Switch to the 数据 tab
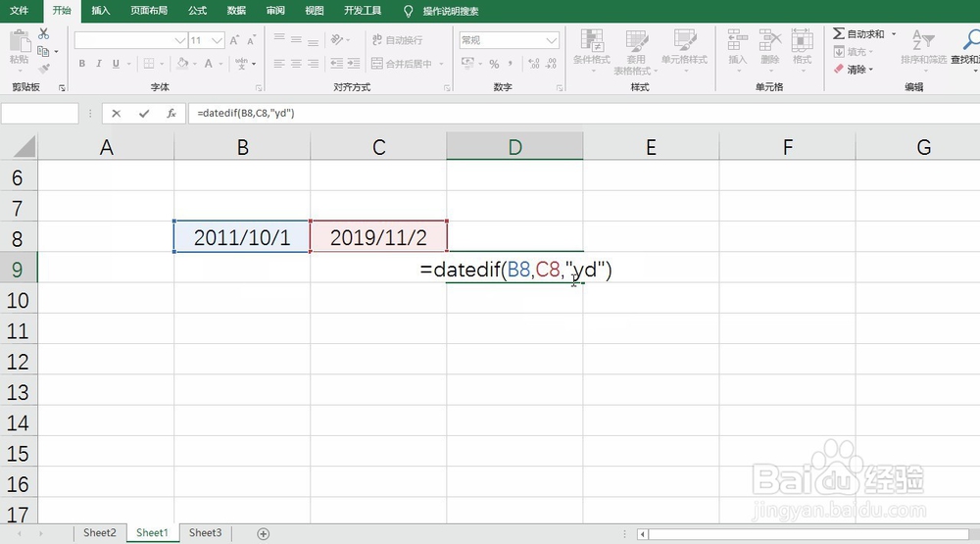Screen dimensions: 980x544 click(x=236, y=11)
